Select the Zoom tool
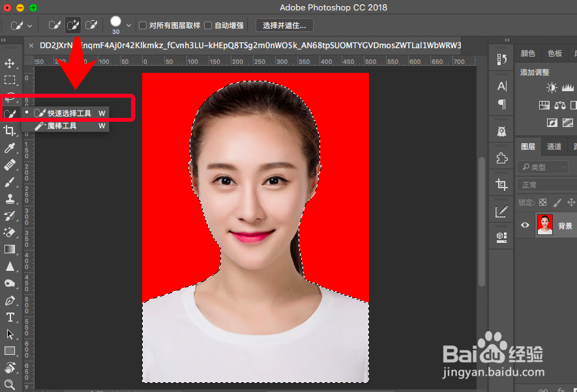 (x=10, y=384)
